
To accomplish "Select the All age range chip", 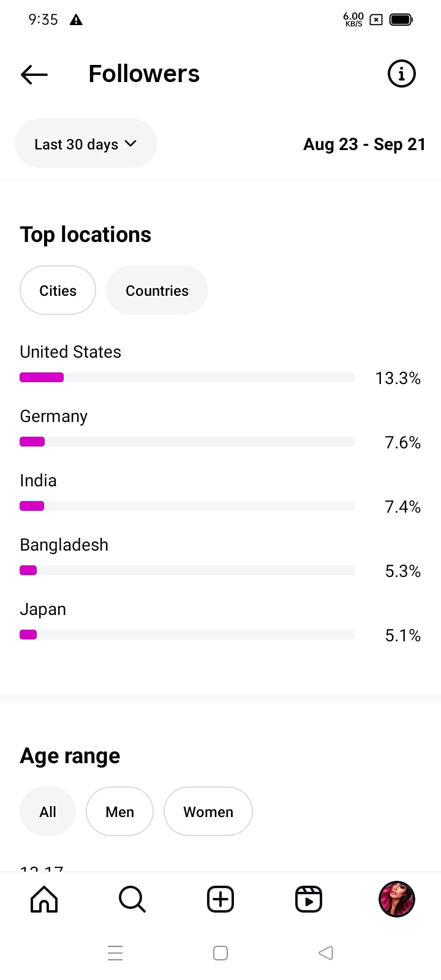I will (x=48, y=812).
